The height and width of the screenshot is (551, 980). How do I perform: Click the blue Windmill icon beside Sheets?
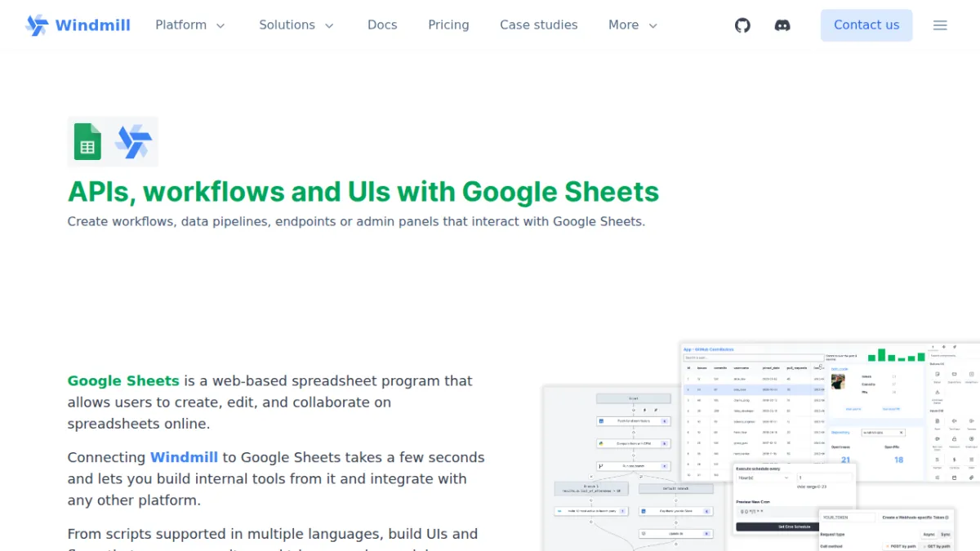click(133, 141)
